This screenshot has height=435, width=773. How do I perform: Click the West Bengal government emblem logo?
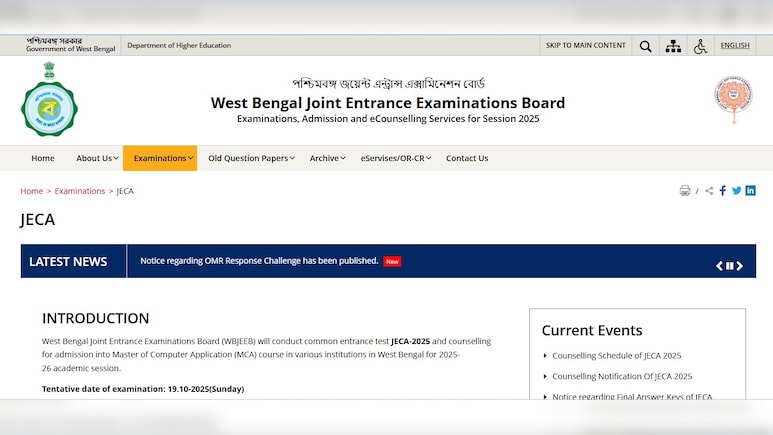pyautogui.click(x=49, y=100)
